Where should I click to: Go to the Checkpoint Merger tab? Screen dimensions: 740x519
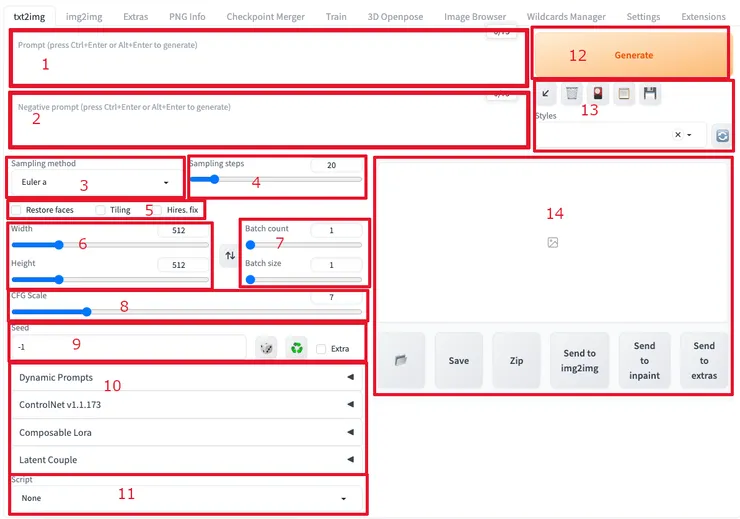pyautogui.click(x=265, y=17)
